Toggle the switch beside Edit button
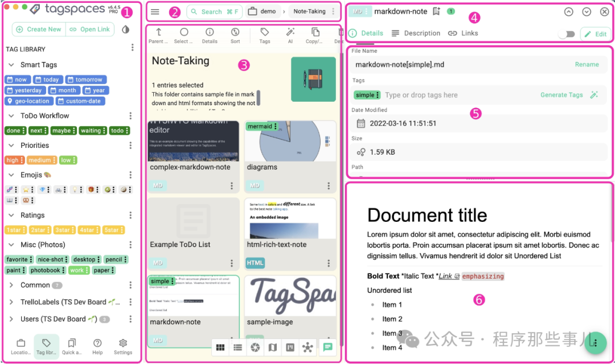The width and height of the screenshot is (615, 364). [x=567, y=34]
